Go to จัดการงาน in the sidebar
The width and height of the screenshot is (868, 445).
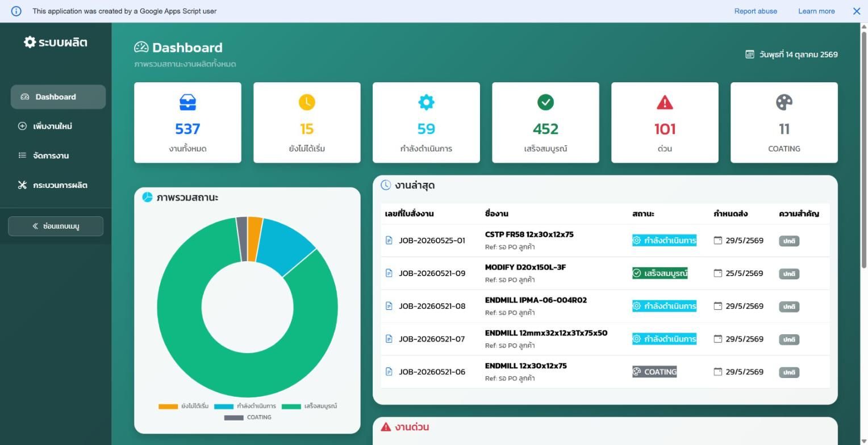tap(58, 156)
